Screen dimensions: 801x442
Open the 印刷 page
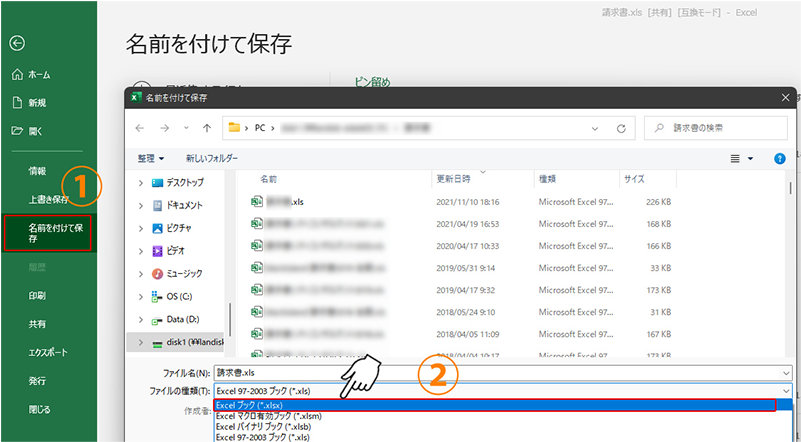tap(37, 296)
